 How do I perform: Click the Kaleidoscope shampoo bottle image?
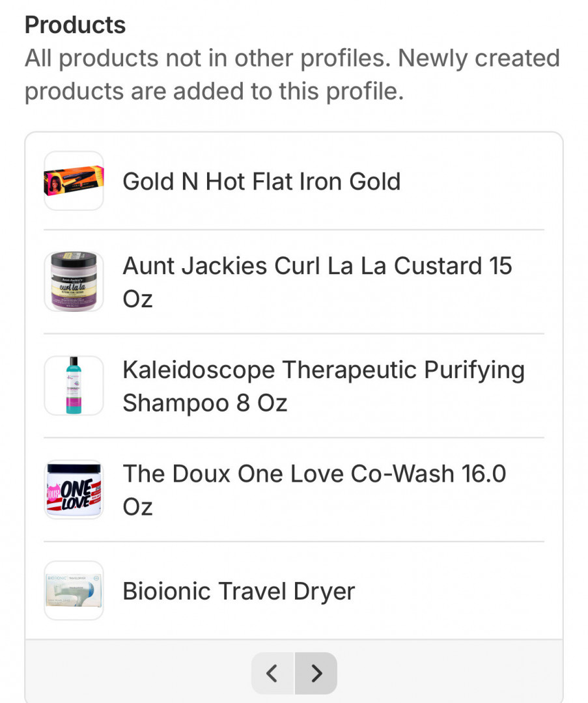(74, 386)
